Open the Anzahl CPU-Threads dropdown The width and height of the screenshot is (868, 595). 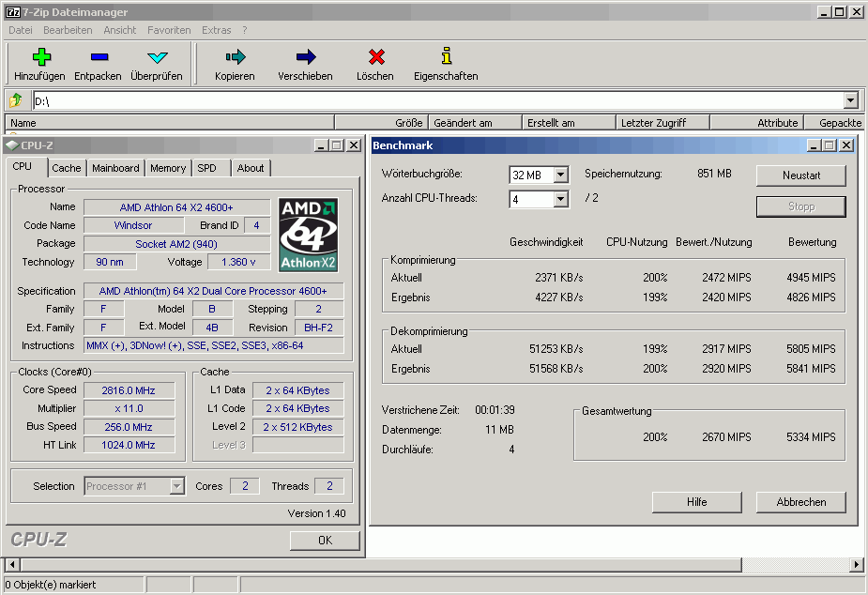click(x=560, y=199)
